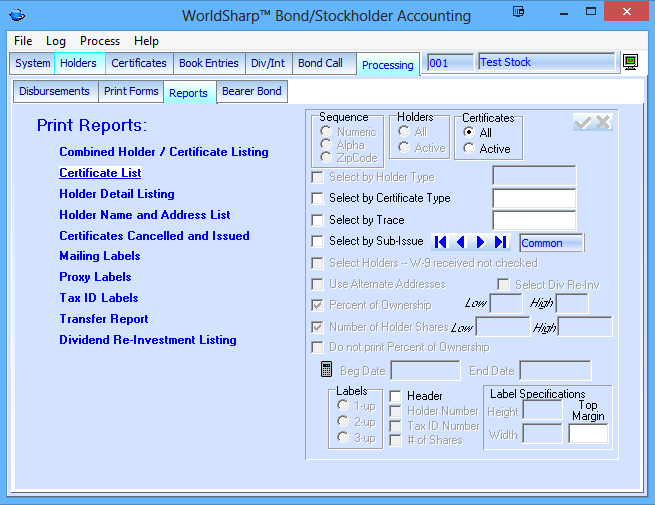
Task: Open Combined Holder / Certificate Listing report
Action: click(164, 152)
